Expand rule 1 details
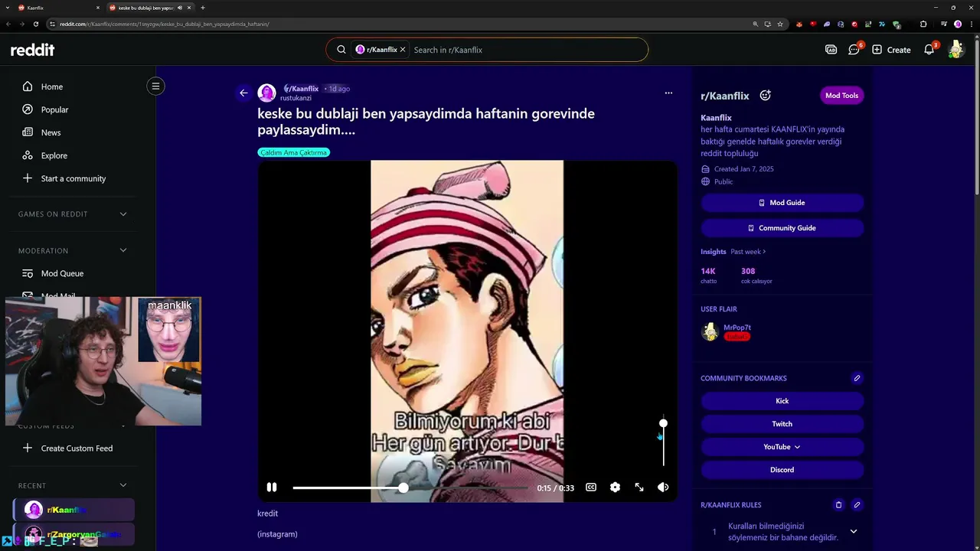Image resolution: width=980 pixels, height=551 pixels. pos(854,532)
